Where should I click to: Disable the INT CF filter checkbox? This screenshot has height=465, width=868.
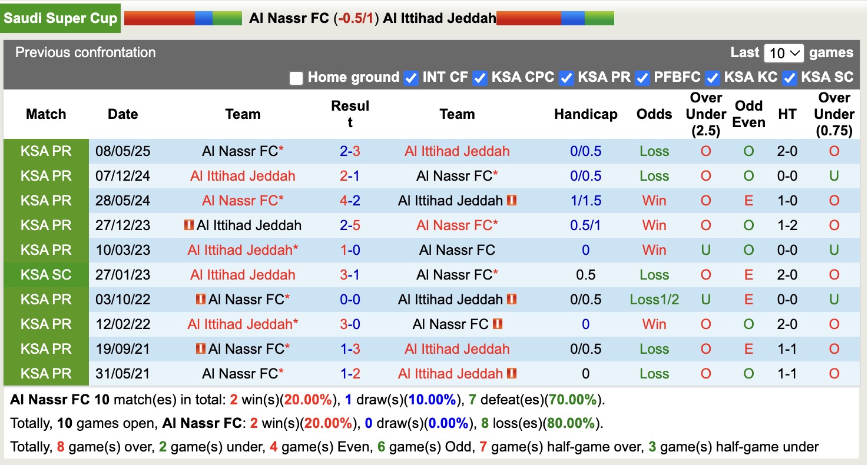click(x=410, y=78)
